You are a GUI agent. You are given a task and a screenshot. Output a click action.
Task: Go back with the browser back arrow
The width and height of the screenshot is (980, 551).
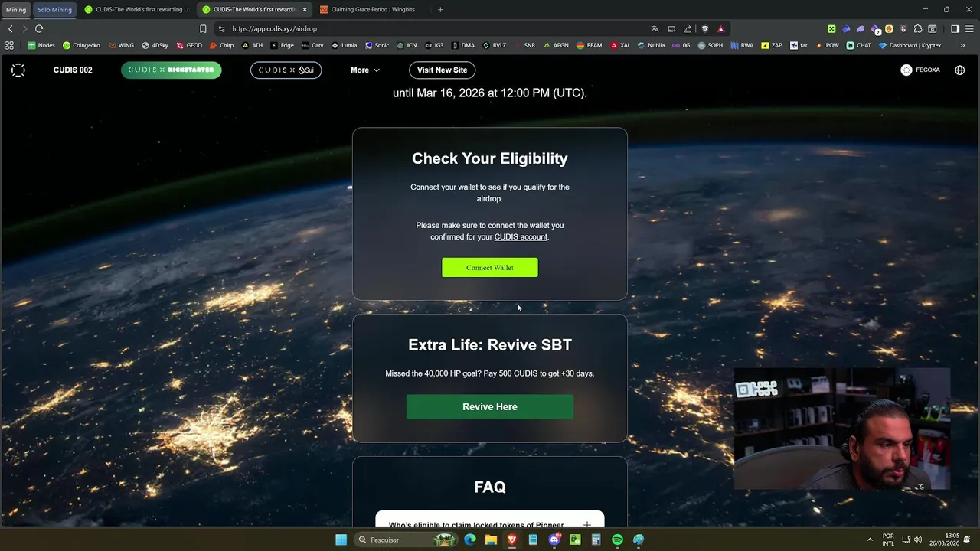pyautogui.click(x=10, y=28)
